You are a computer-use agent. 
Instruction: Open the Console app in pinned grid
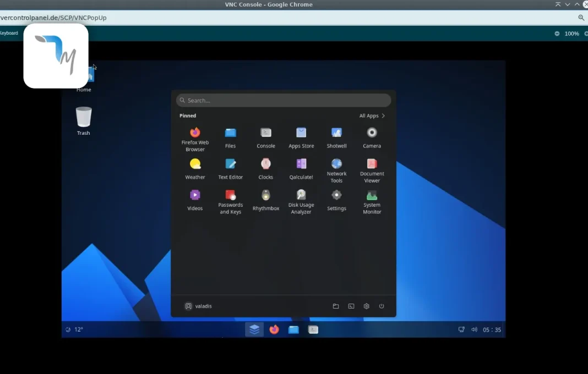point(266,139)
